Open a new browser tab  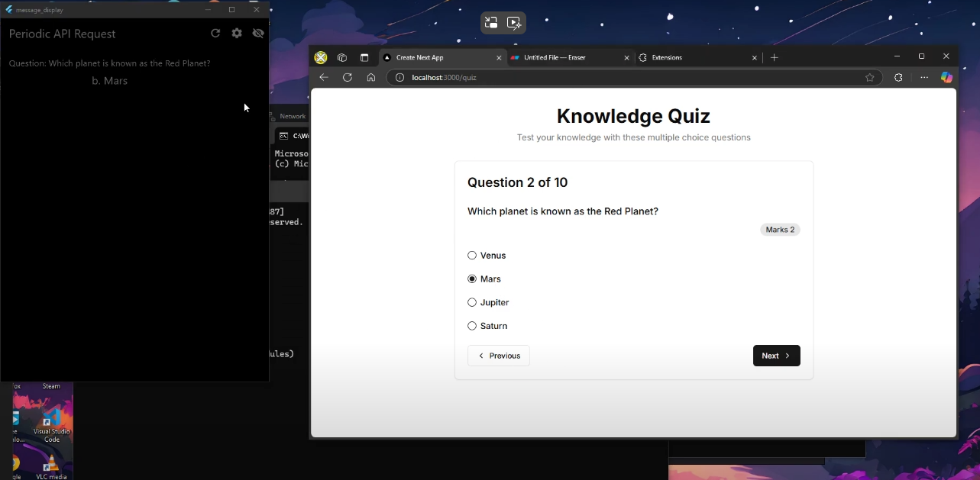775,58
